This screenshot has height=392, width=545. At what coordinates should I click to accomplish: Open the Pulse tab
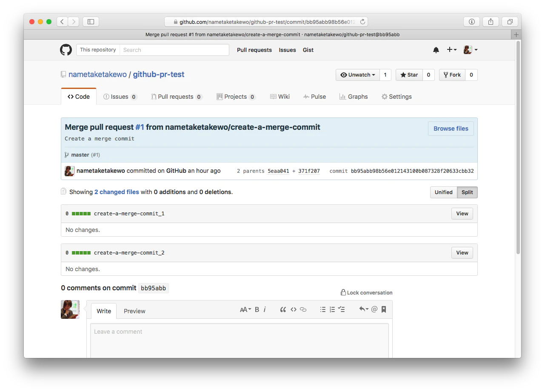coord(314,97)
